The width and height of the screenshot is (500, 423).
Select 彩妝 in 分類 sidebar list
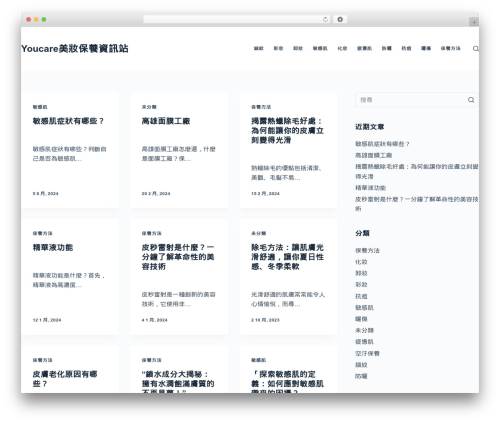point(361,285)
